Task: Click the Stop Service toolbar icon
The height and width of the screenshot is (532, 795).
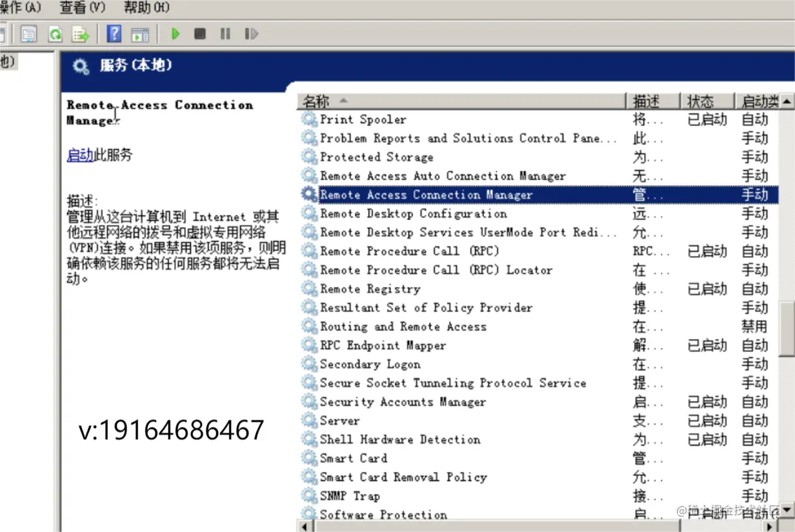Action: 200,34
